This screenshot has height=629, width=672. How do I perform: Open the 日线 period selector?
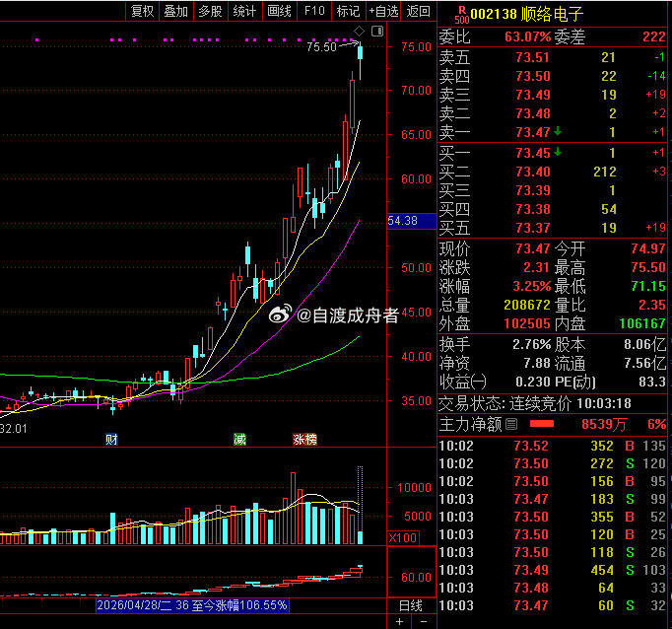[411, 605]
